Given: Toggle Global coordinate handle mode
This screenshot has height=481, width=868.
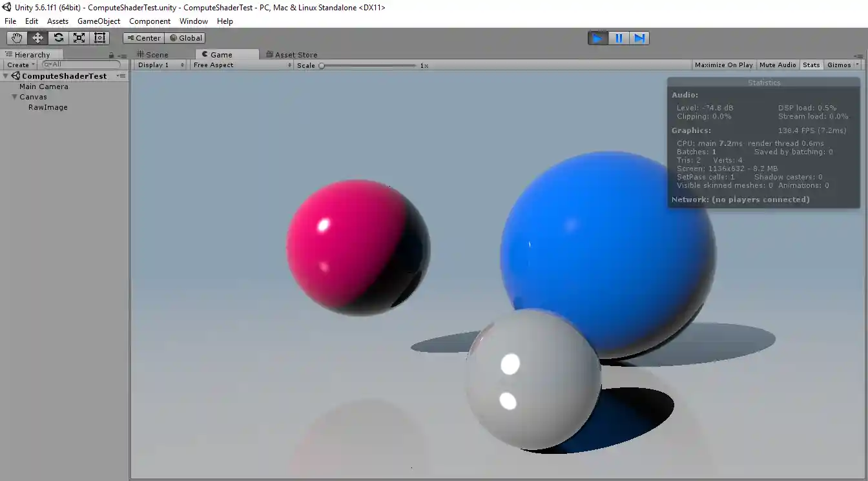Looking at the screenshot, I should pos(185,37).
